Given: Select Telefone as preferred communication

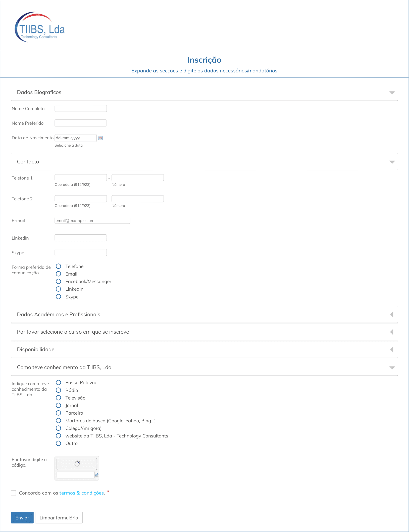Looking at the screenshot, I should [x=59, y=266].
